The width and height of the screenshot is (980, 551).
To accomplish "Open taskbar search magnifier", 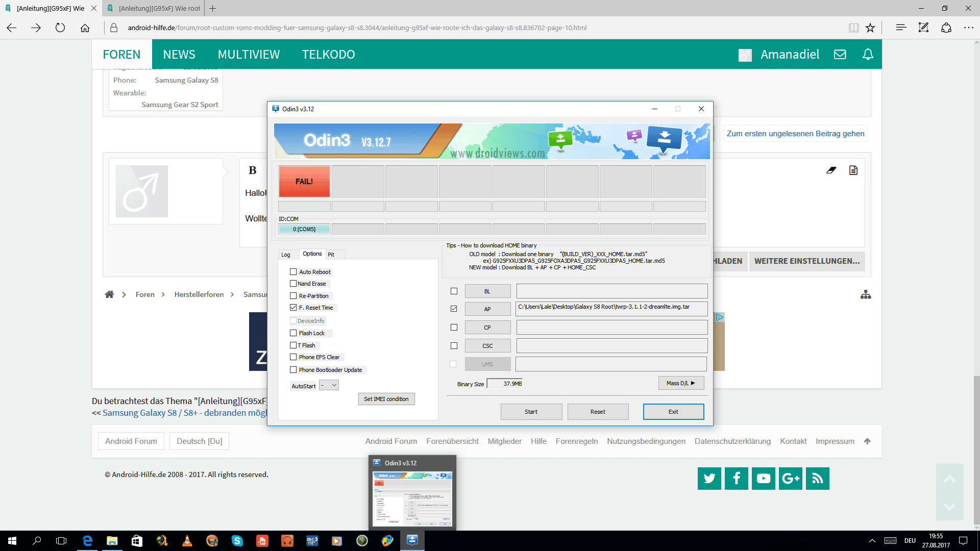I will point(37,541).
